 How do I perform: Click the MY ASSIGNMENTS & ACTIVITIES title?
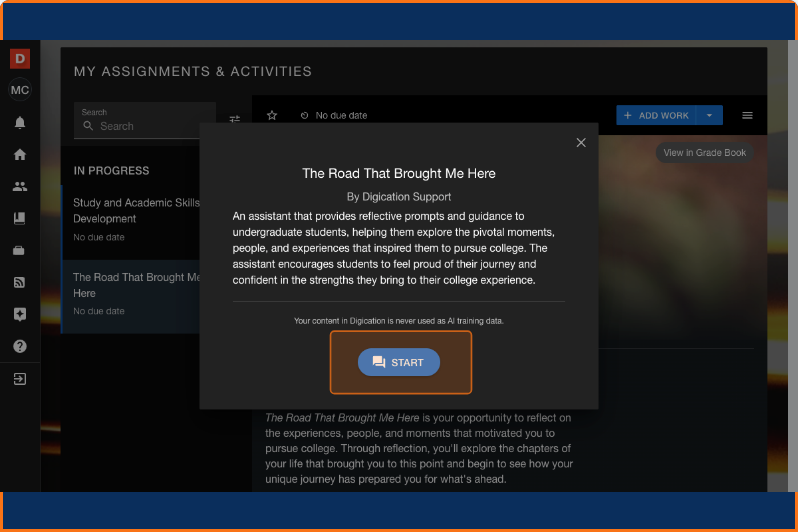tap(193, 71)
